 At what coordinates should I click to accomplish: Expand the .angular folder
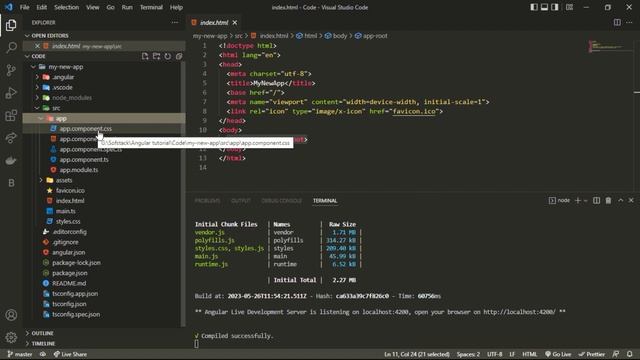point(37,77)
